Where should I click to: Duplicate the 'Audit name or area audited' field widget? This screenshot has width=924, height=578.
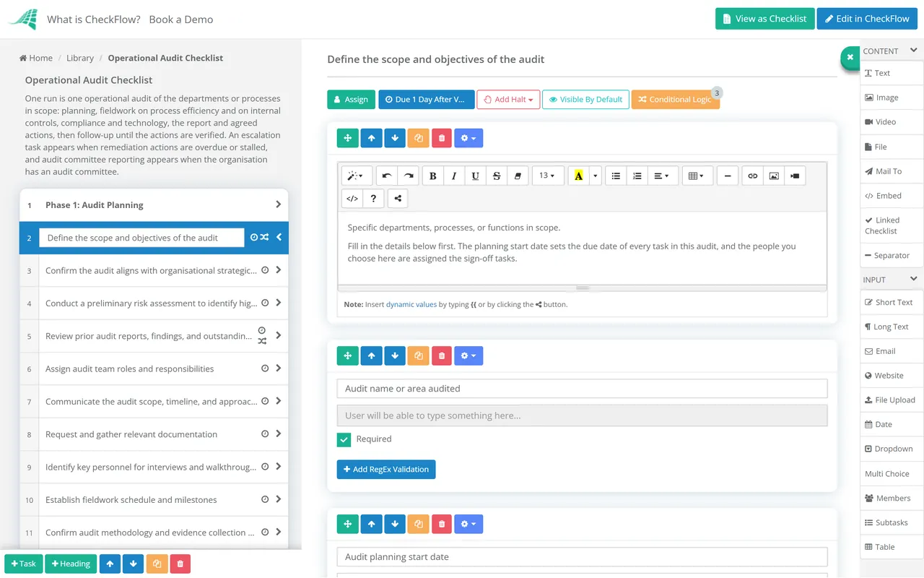(418, 355)
